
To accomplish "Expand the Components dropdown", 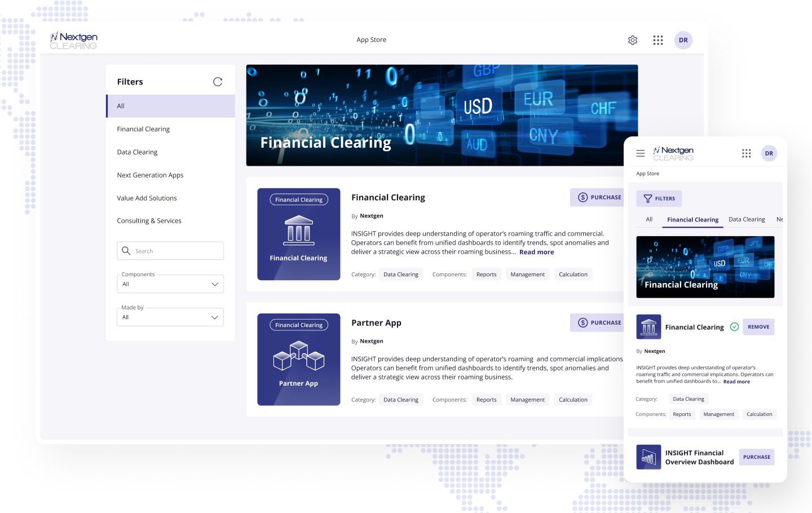I will tap(170, 284).
